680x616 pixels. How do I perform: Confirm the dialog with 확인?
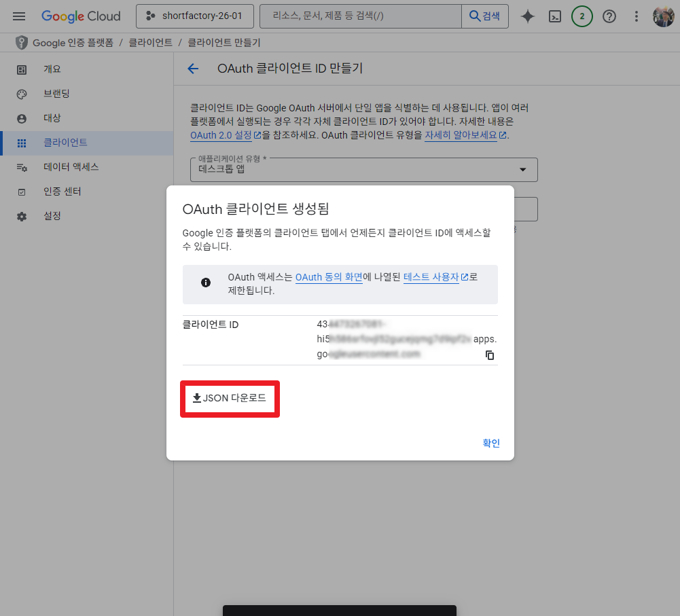pos(490,443)
